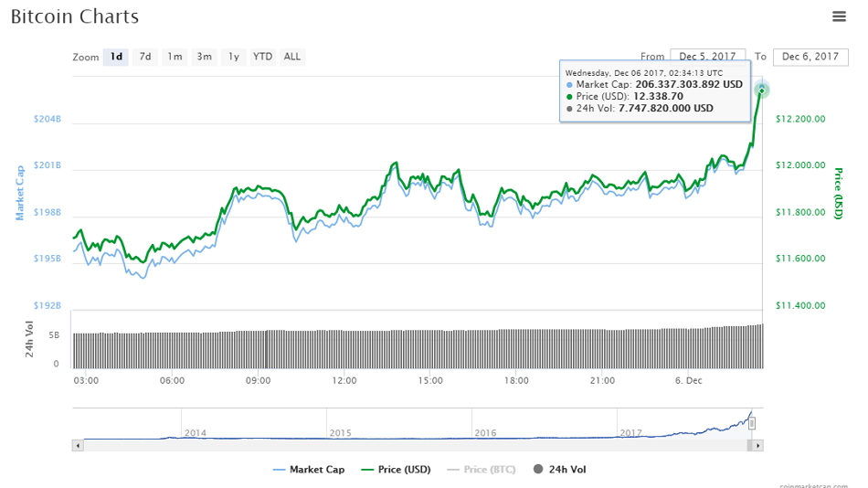
Task: Select the 1d zoom range
Action: click(116, 57)
